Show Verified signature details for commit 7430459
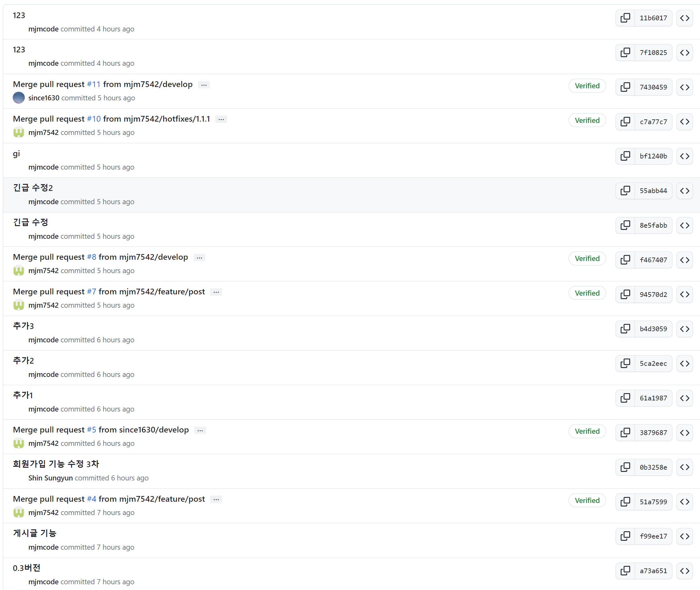Image resolution: width=700 pixels, height=590 pixels. click(587, 86)
